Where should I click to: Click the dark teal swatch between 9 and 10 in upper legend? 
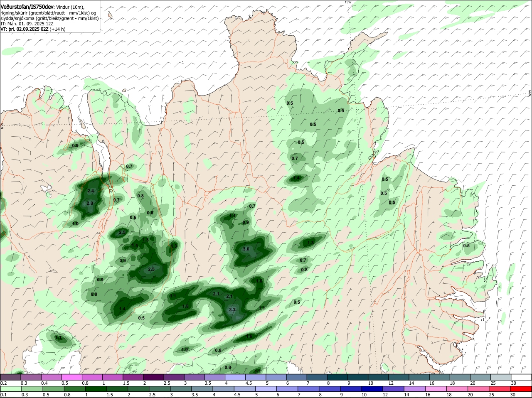point(358,377)
